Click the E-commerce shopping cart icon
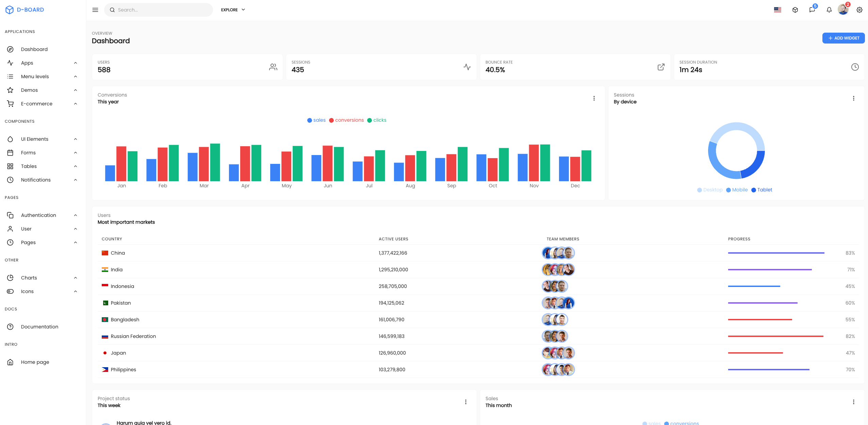The width and height of the screenshot is (868, 425). [10, 104]
